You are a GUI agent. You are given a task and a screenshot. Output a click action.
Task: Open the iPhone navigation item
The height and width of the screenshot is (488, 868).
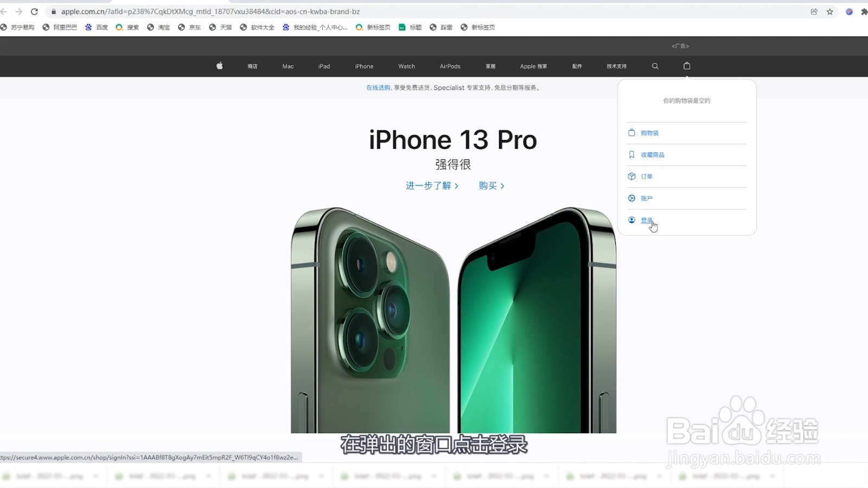point(364,66)
